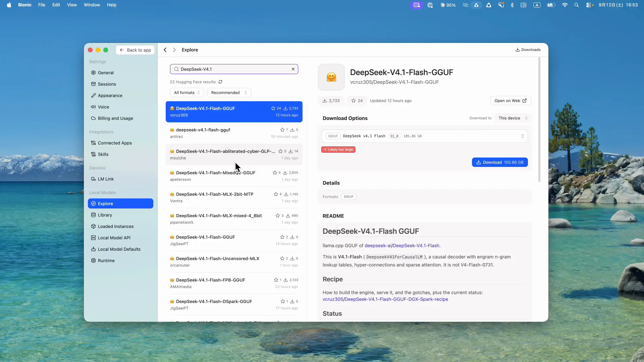Open the Downloads panel

[528, 50]
